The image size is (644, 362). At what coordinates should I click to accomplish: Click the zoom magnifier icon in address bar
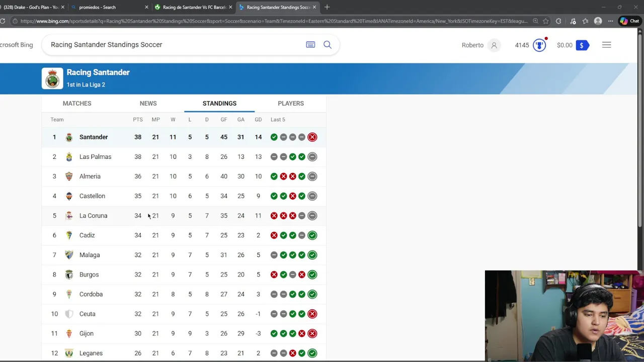535,21
